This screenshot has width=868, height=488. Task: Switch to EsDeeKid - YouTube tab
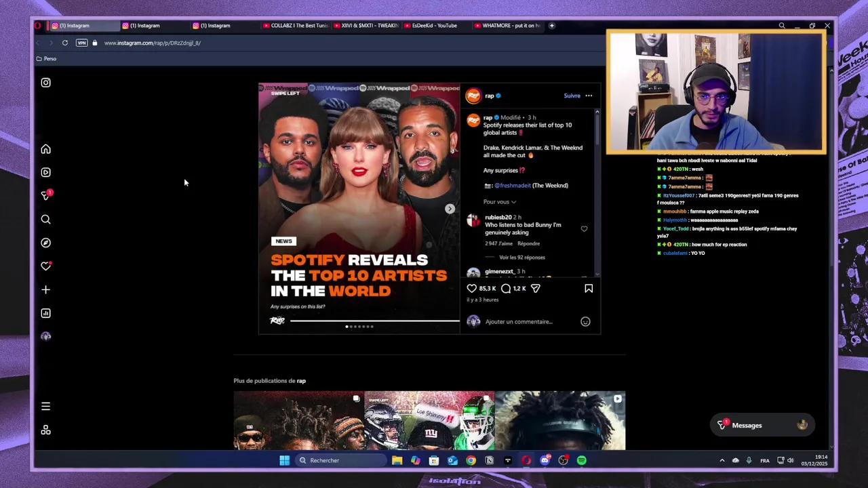[x=436, y=26]
